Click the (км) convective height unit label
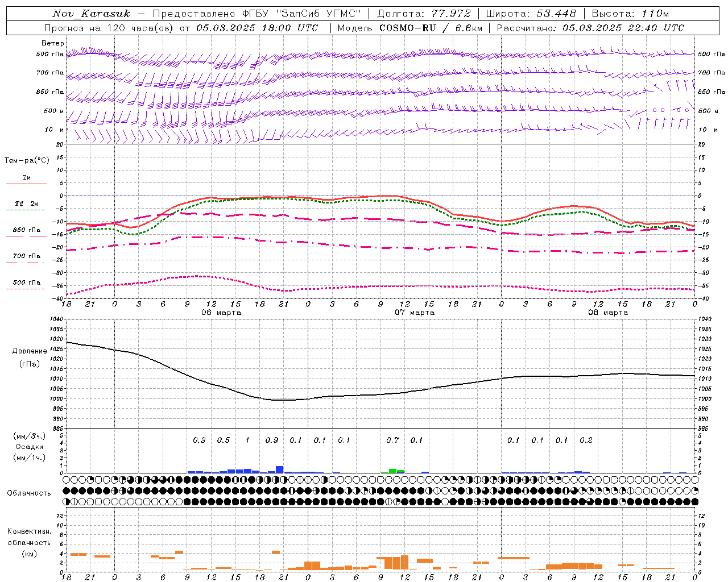The image size is (728, 582). 30,554
